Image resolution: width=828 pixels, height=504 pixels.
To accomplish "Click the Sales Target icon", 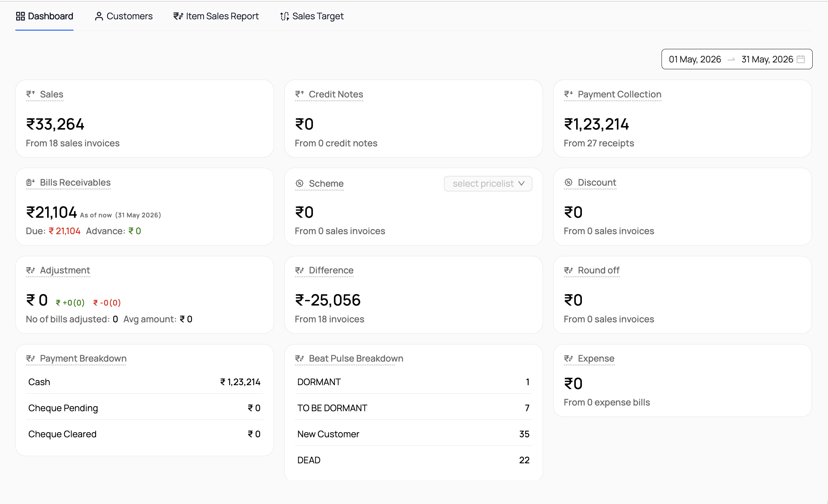I will click(285, 16).
